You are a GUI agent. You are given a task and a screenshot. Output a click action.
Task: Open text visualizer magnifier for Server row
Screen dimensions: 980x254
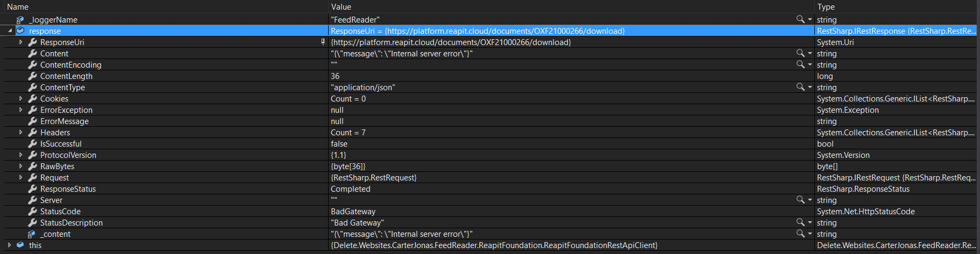pos(800,200)
